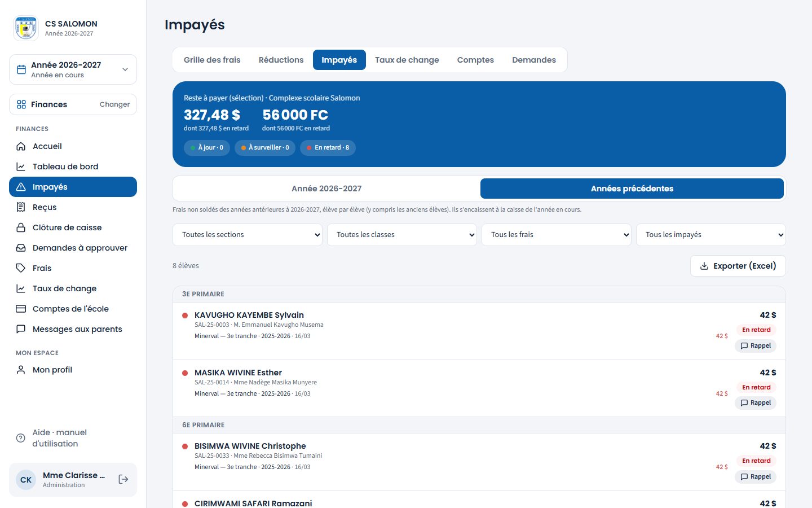Select the Années précédentes segment
Viewport: 812px width, 508px height.
pos(632,189)
